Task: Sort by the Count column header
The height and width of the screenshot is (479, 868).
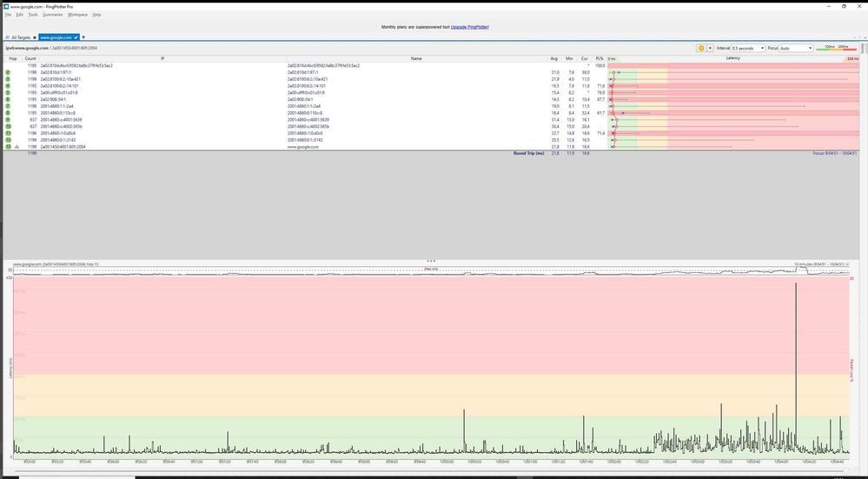Action: (30, 58)
